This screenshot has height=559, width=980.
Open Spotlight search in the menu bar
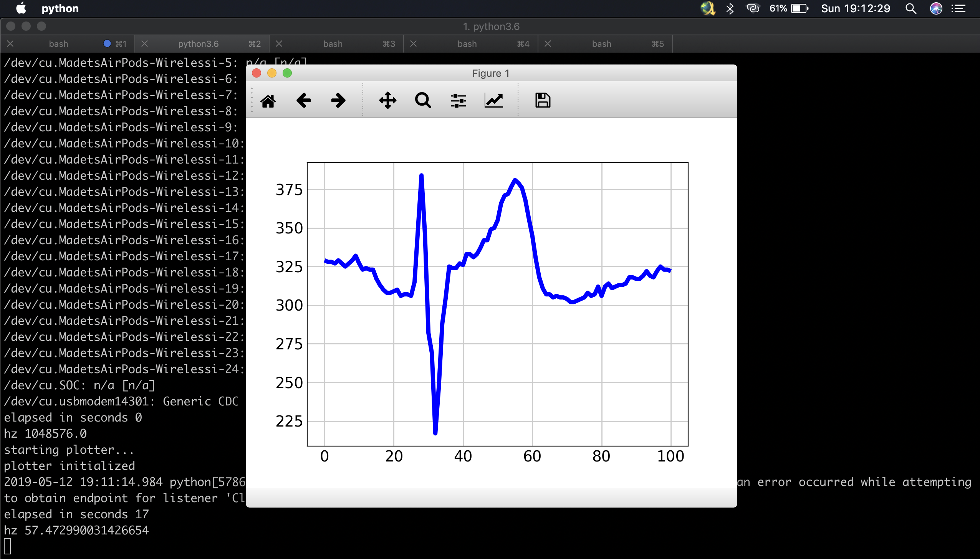pyautogui.click(x=911, y=8)
